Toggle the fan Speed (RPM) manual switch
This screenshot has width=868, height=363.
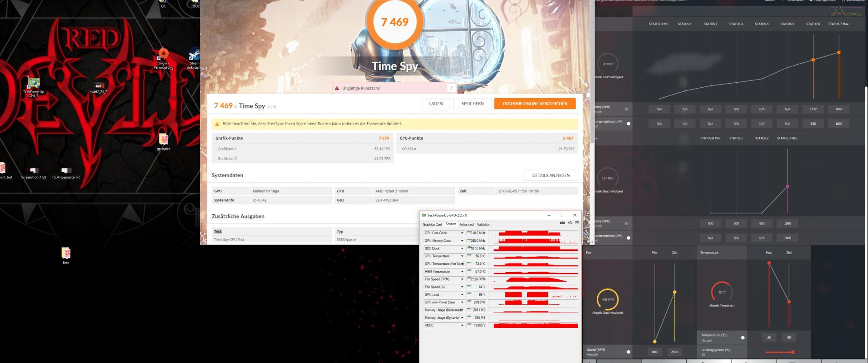pyautogui.click(x=627, y=352)
